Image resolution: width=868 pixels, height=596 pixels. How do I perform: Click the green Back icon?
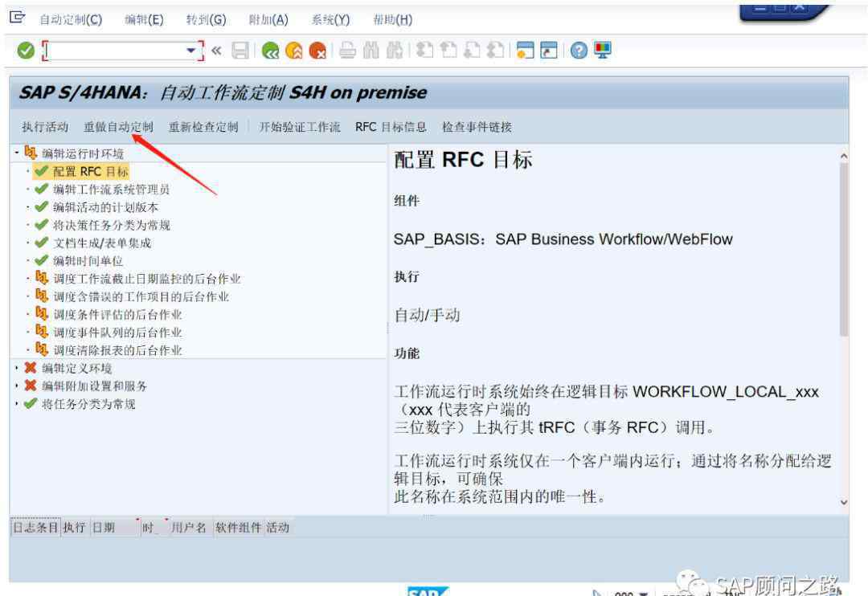(x=270, y=51)
